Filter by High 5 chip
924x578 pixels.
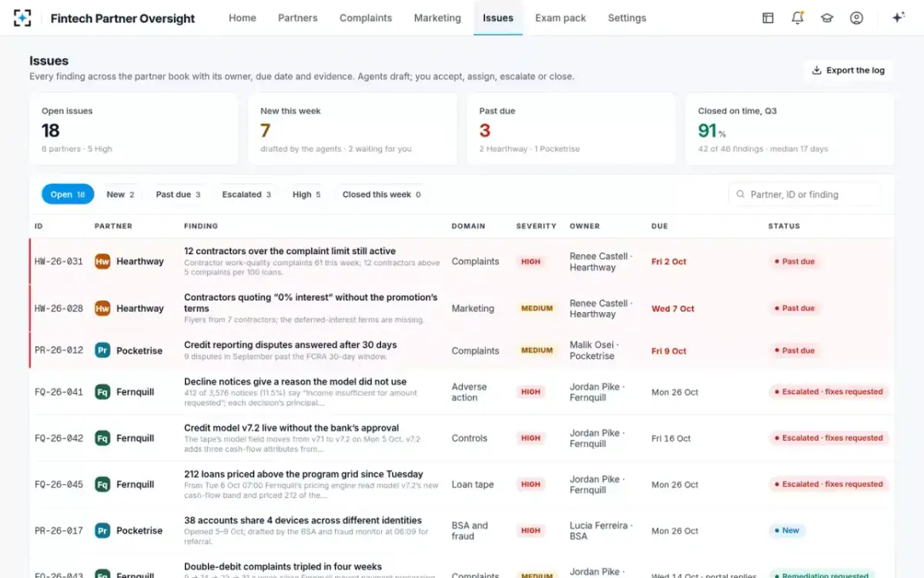click(x=306, y=194)
